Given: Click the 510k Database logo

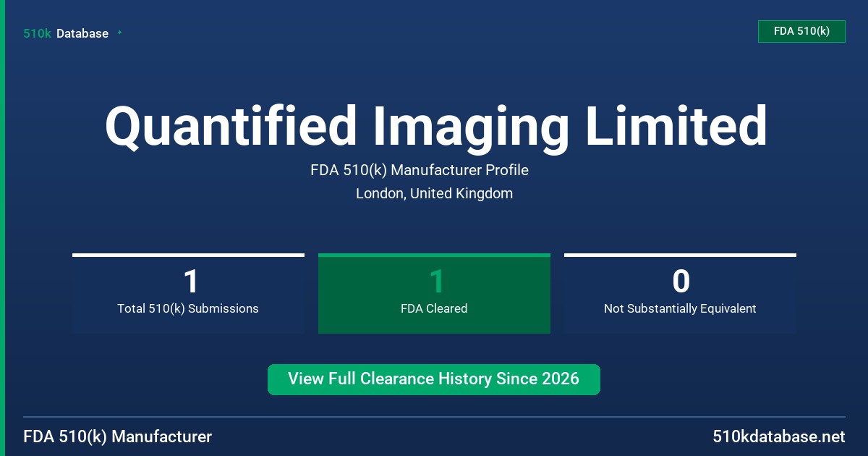Looking at the screenshot, I should pos(66,33).
